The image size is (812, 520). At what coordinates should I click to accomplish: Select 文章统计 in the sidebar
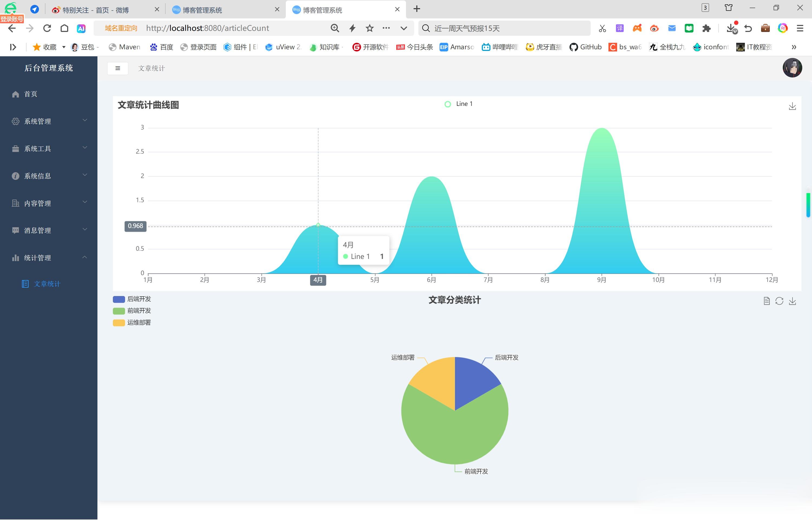pos(47,284)
